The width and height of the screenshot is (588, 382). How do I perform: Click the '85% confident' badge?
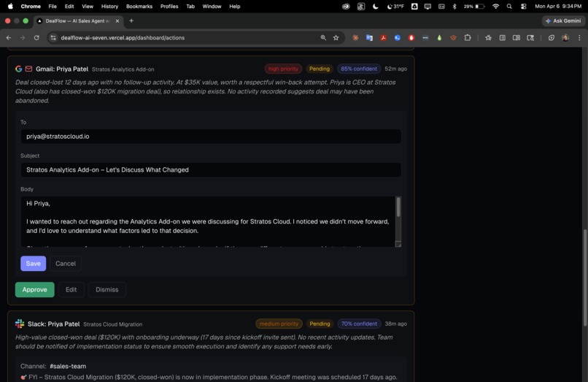click(359, 69)
